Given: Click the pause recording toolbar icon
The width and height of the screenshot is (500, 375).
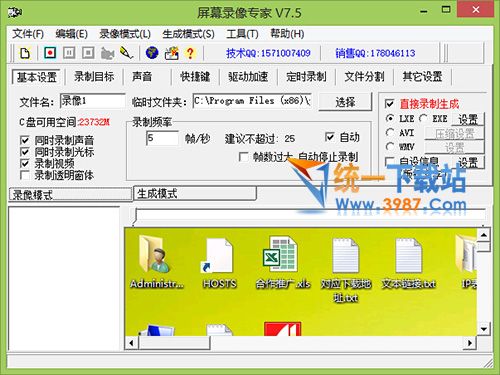Looking at the screenshot, I should click(x=69, y=53).
